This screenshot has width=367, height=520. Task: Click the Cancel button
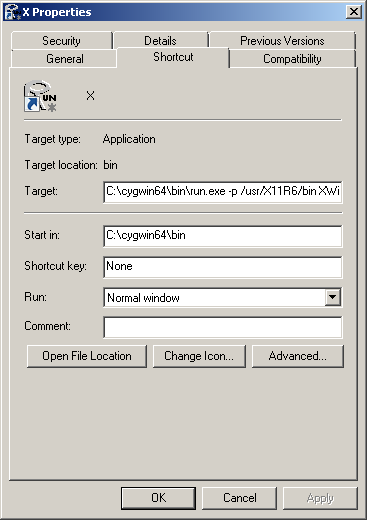[x=240, y=498]
